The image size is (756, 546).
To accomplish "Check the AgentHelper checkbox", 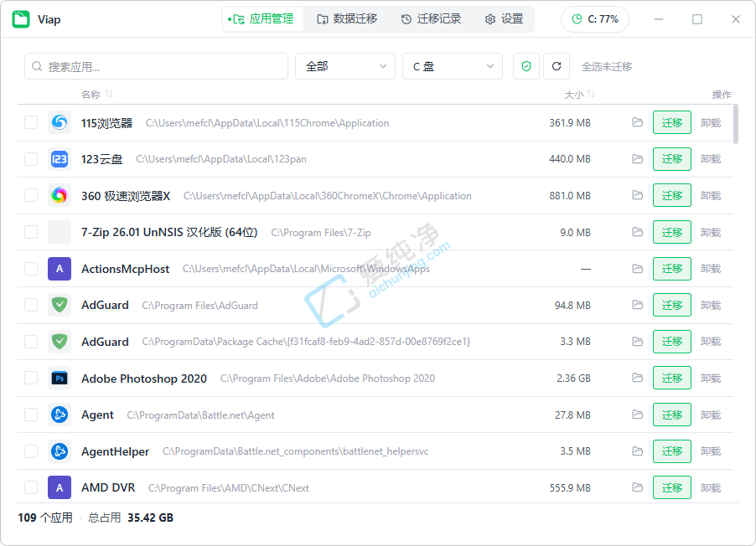I will (31, 451).
